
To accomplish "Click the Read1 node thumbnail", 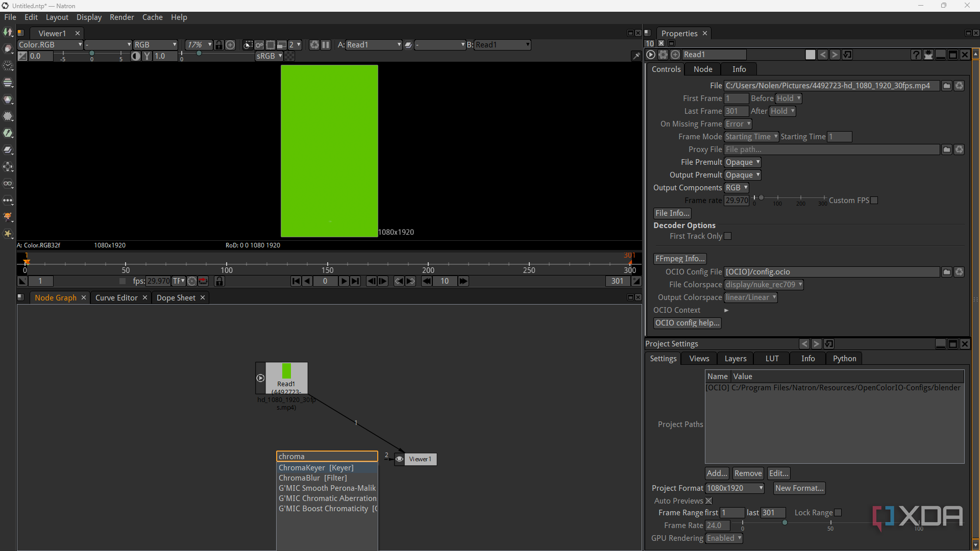I will pyautogui.click(x=286, y=371).
